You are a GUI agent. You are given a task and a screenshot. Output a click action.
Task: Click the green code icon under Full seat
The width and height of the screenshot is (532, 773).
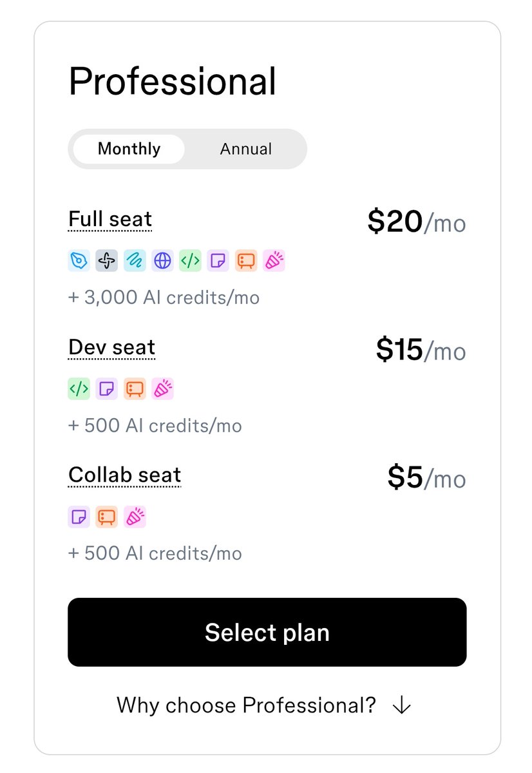pos(190,260)
